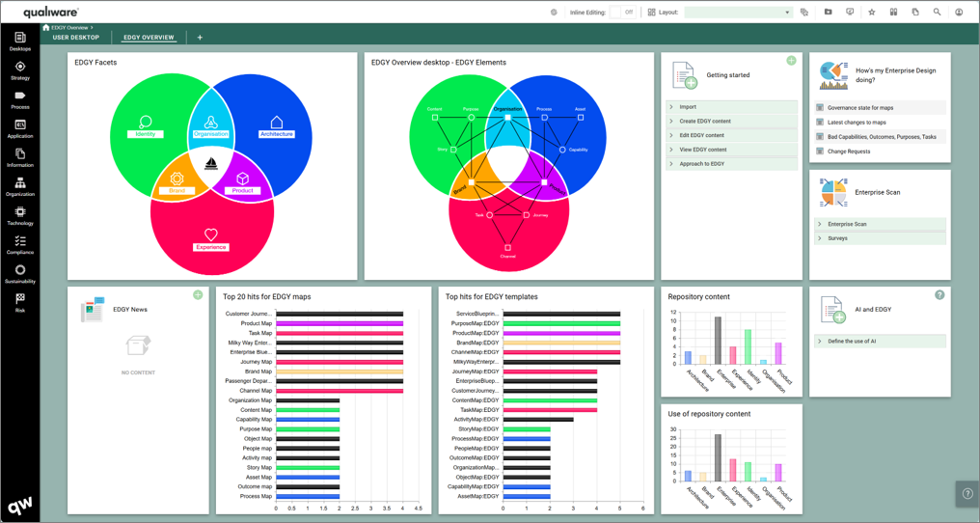The height and width of the screenshot is (523, 980).
Task: Open the Layout dropdown
Action: point(739,12)
